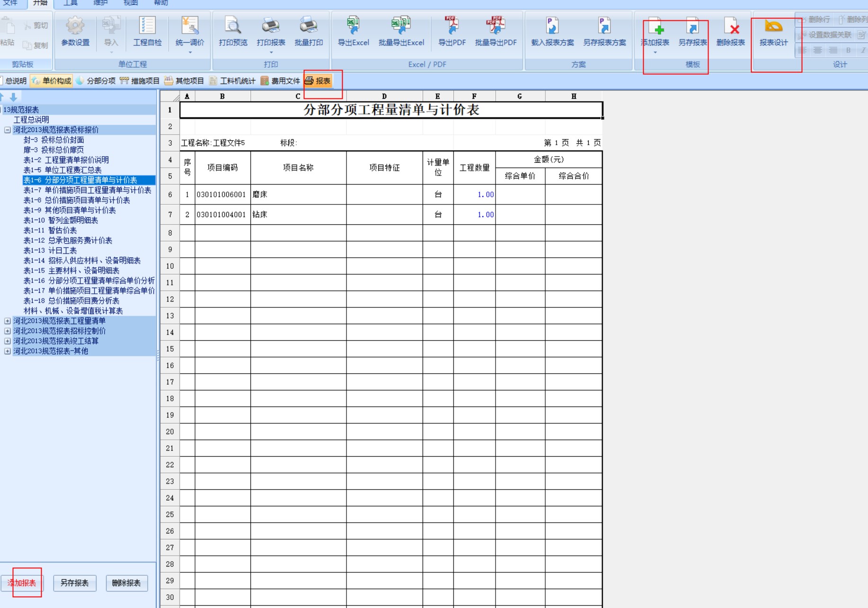
Task: Click the sheet title 分部分项工程量清单与计价表
Action: (x=391, y=110)
